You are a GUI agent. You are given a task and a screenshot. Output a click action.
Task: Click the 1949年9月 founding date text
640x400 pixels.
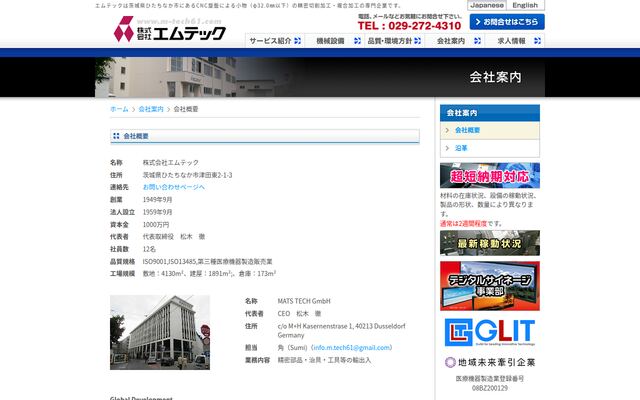(x=157, y=200)
